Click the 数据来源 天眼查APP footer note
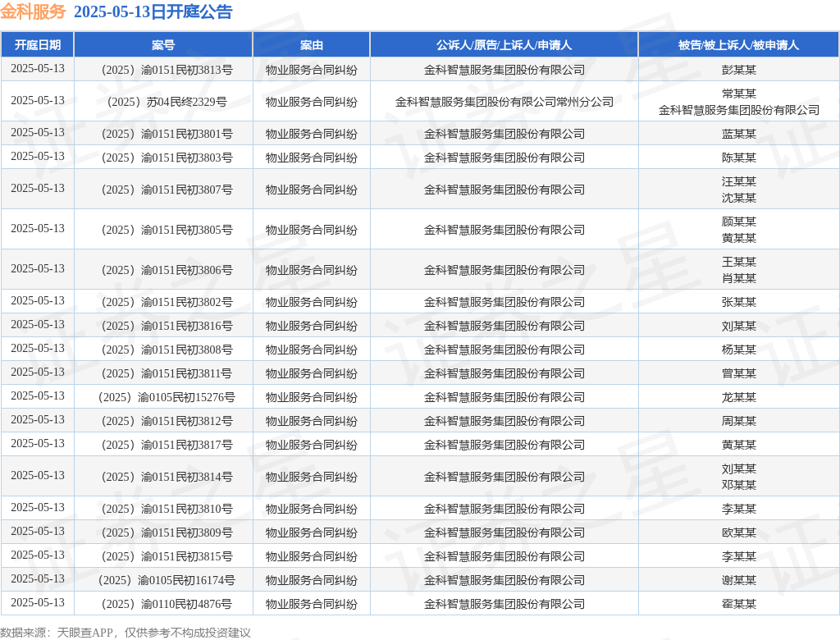This screenshot has width=840, height=640. 126,633
